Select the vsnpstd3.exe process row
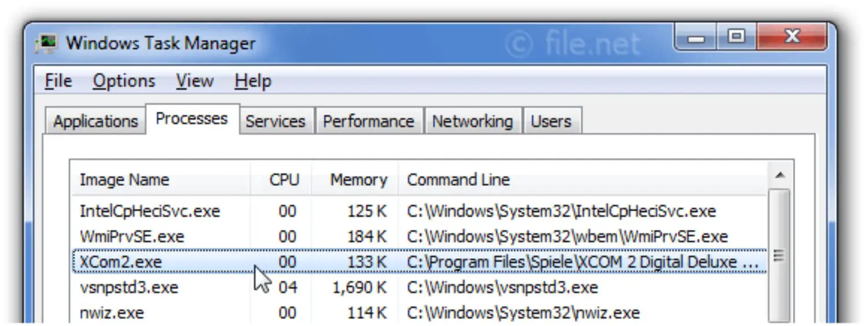Screen dimensions: 868x326 click(420, 287)
